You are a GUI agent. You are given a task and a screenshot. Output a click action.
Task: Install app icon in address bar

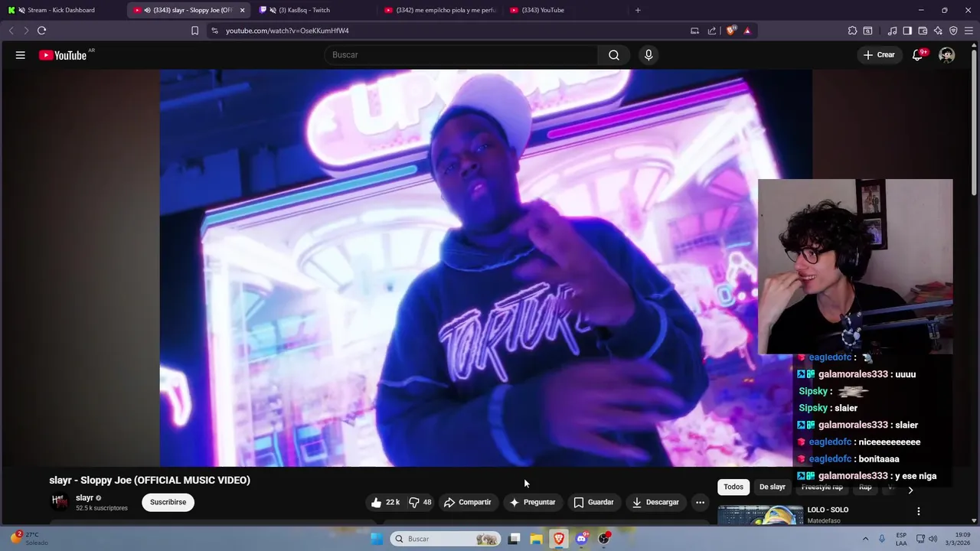pos(694,31)
